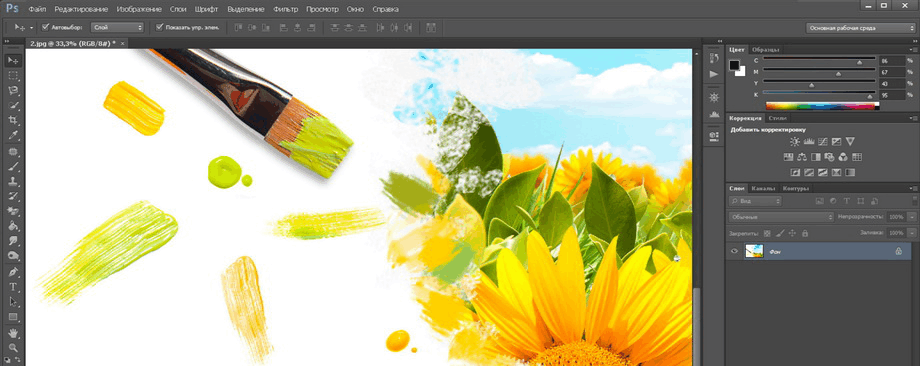Click the C cyan slider handle
This screenshot has width=920, height=366.
(860, 62)
